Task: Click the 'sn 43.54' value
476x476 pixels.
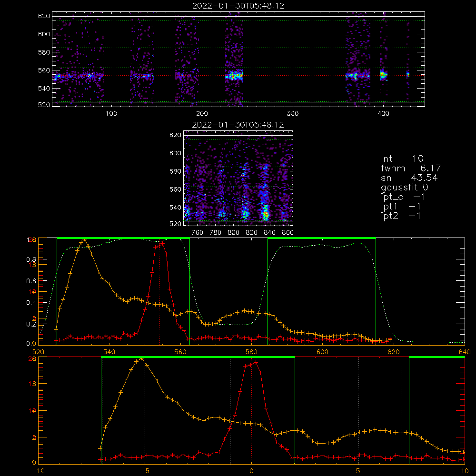Action: click(x=409, y=178)
